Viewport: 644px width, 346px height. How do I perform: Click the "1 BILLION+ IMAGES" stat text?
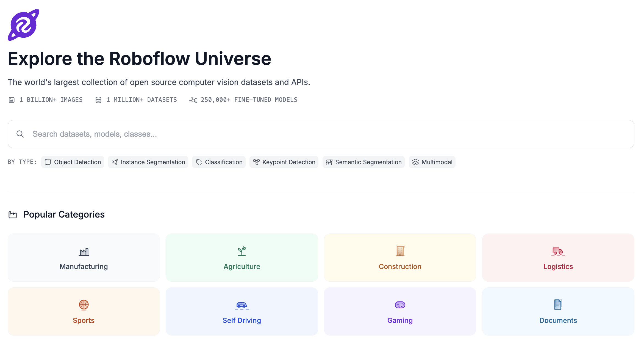coord(51,100)
